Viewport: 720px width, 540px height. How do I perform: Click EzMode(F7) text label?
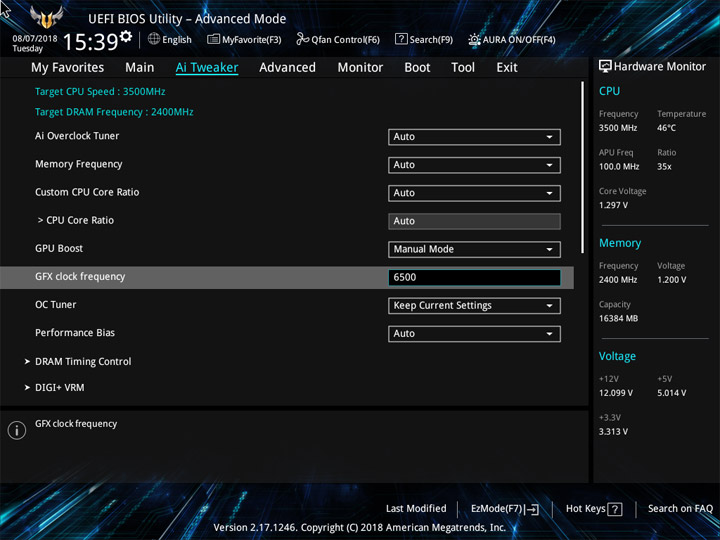(x=497, y=509)
